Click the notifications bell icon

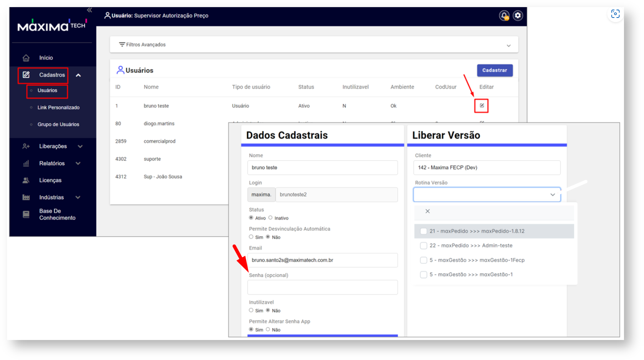click(504, 16)
